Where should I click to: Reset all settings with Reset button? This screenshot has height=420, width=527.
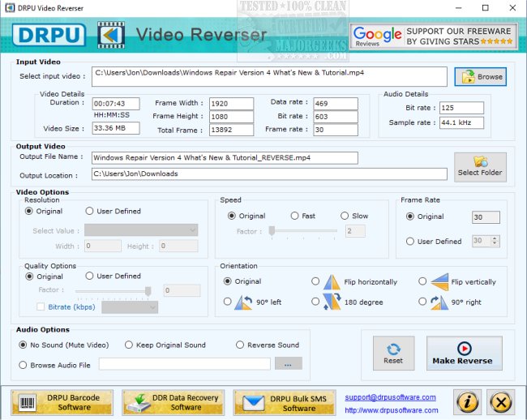(393, 354)
